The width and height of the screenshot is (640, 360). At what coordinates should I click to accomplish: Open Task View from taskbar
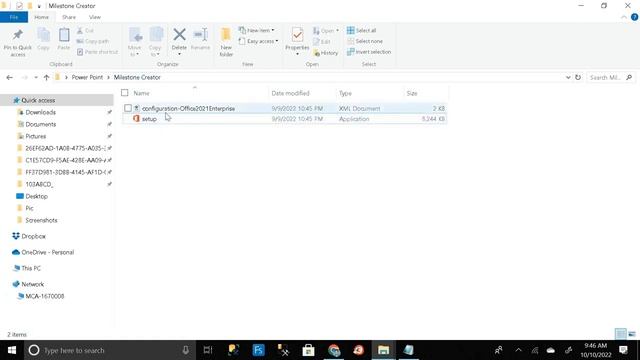pyautogui.click(x=208, y=350)
